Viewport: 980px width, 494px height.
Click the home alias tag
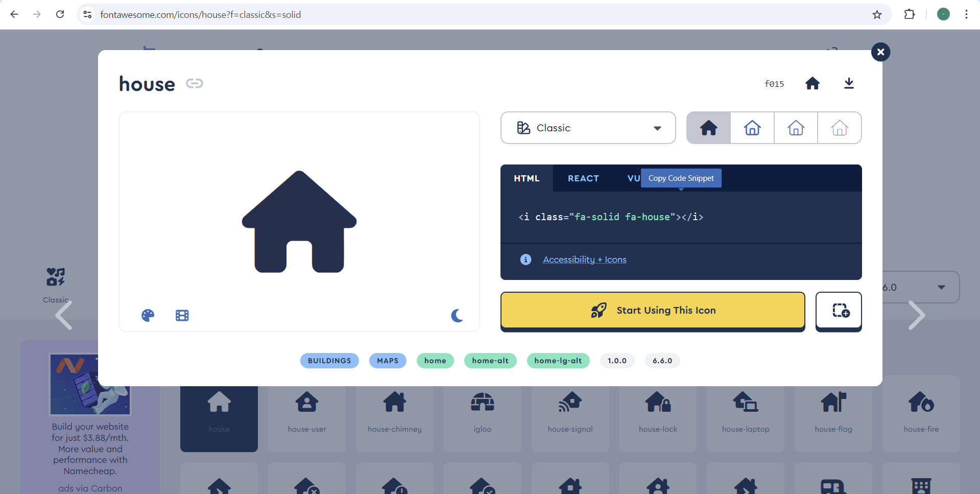pos(435,361)
